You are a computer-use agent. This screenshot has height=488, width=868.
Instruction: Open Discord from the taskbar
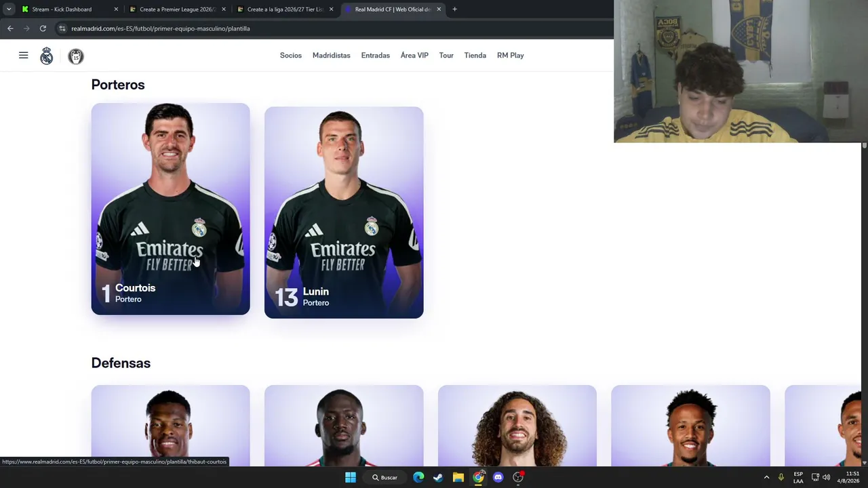click(498, 477)
